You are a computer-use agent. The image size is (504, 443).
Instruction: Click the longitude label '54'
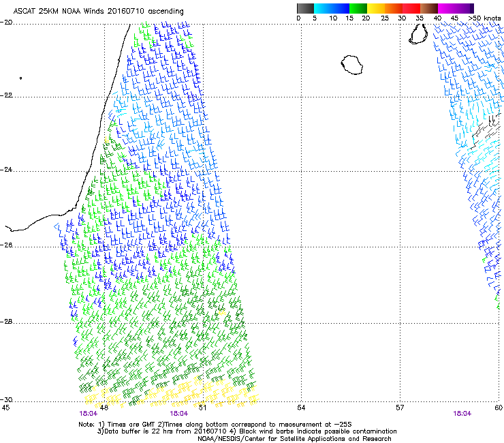point(301,408)
